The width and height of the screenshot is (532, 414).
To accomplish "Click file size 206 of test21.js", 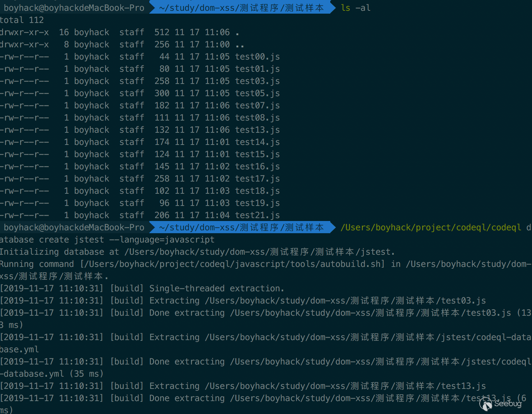I will click(x=162, y=215).
